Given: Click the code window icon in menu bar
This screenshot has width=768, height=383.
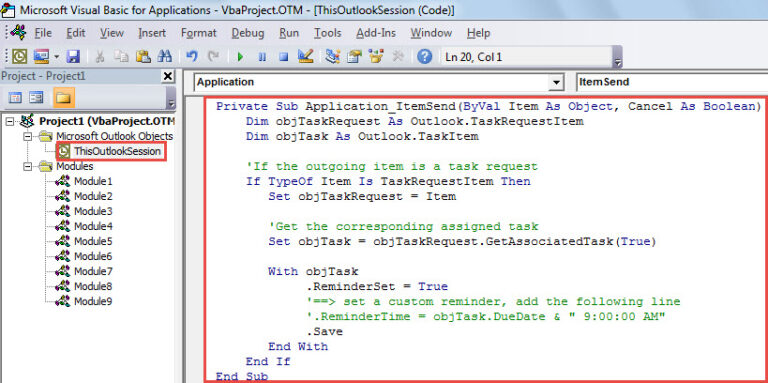Looking at the screenshot, I should click(x=18, y=32).
